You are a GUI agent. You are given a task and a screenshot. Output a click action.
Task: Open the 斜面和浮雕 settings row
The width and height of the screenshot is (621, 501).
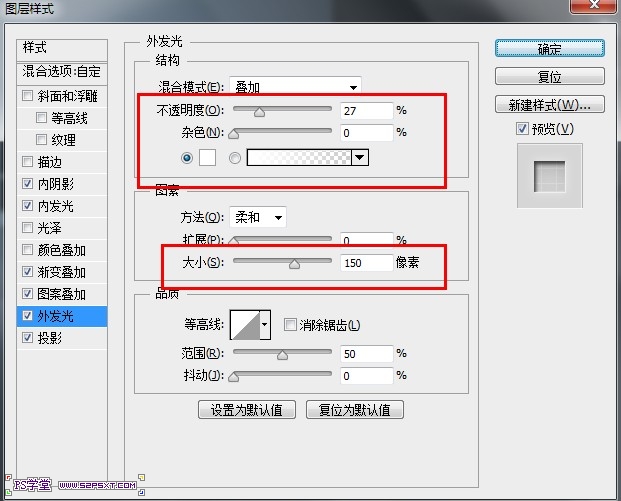point(62,96)
